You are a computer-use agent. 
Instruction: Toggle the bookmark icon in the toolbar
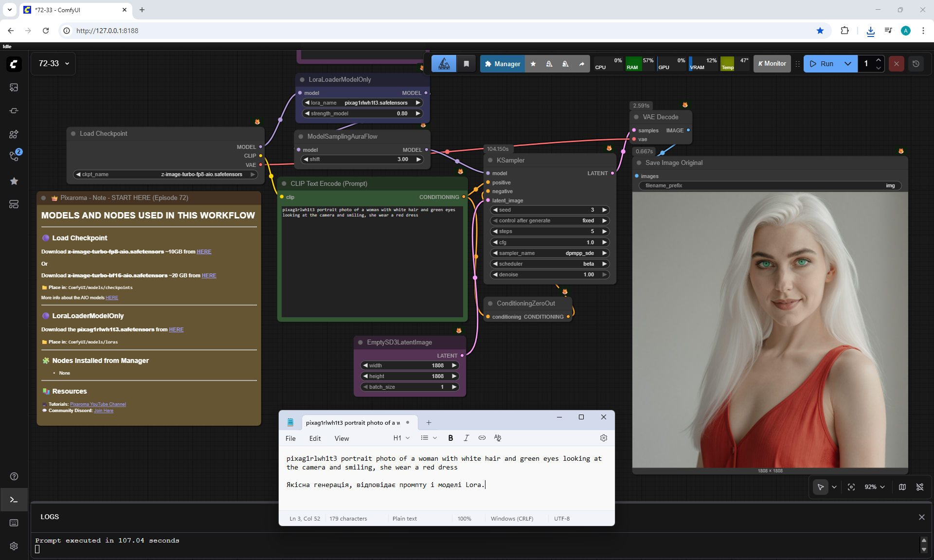coord(466,64)
